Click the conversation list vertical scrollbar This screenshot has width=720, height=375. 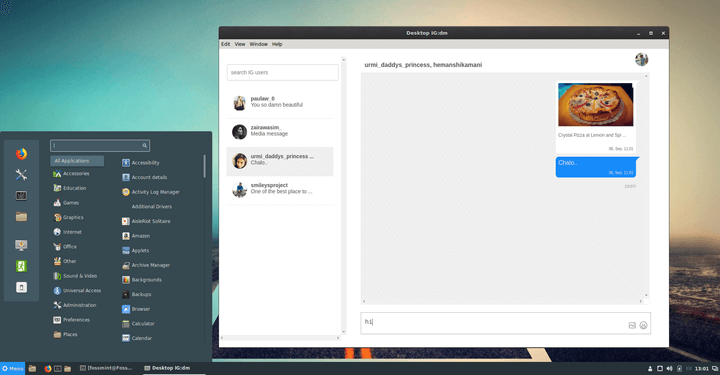tap(343, 195)
